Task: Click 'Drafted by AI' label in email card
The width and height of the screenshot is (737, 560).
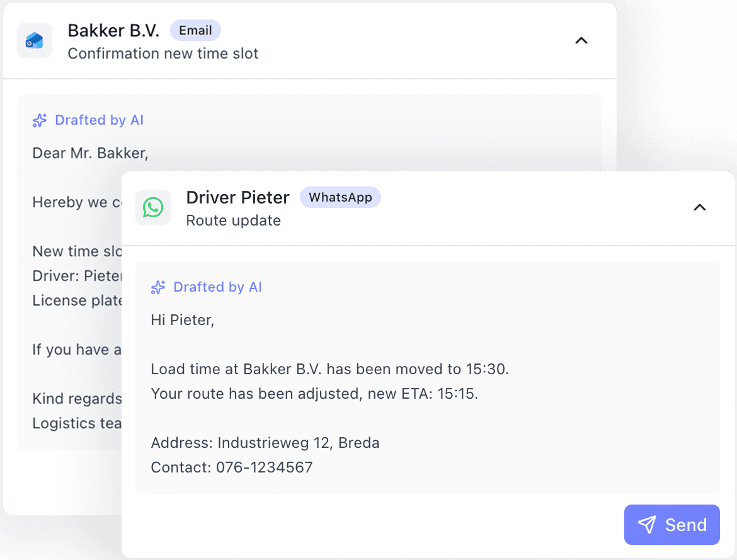Action: click(99, 120)
